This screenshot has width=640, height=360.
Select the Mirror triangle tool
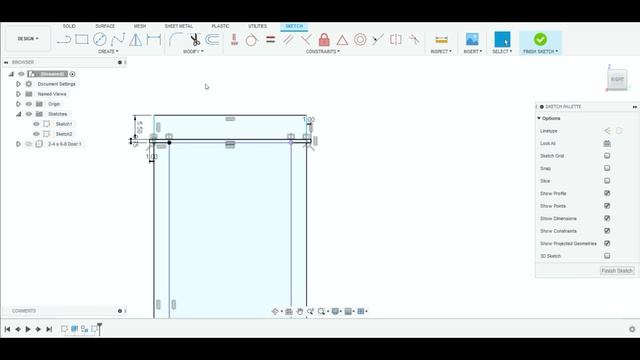136,40
